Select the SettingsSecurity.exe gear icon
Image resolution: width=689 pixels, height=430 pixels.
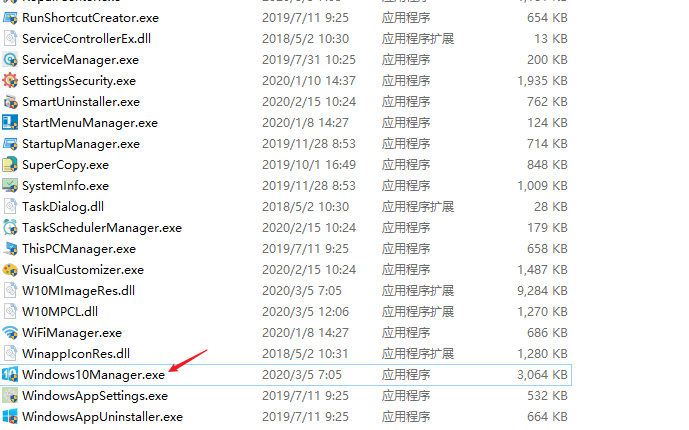pos(10,81)
